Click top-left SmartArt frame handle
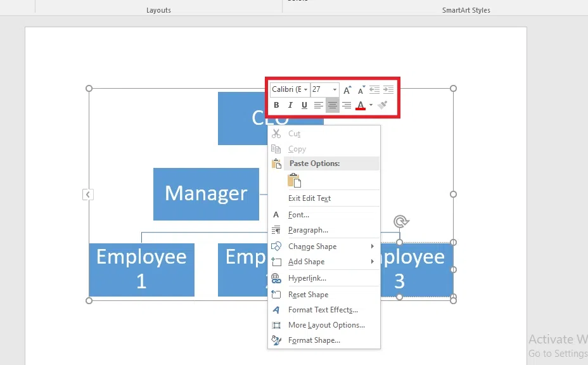This screenshot has width=588, height=365. [x=89, y=89]
